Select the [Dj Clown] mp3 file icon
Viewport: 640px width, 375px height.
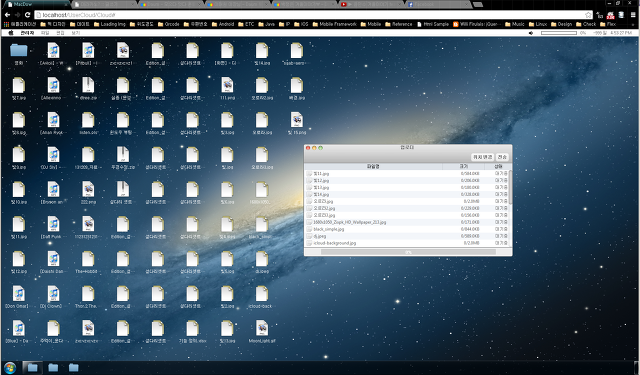(53, 293)
